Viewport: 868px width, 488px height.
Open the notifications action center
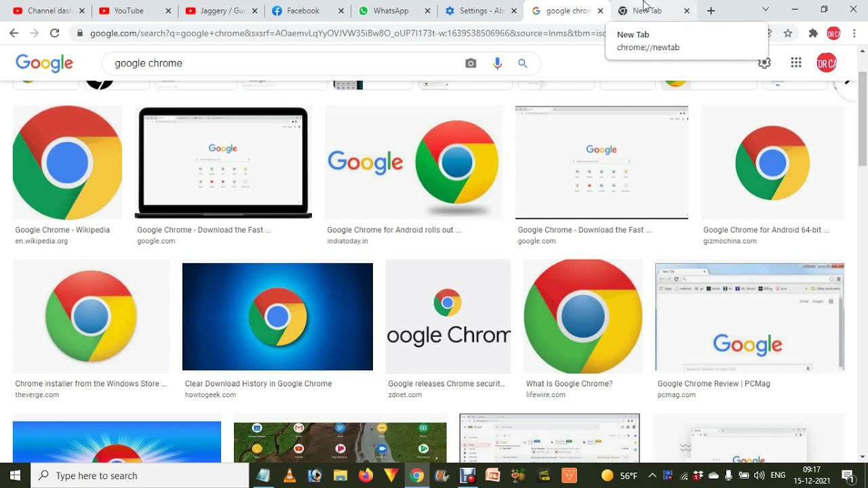[848, 475]
